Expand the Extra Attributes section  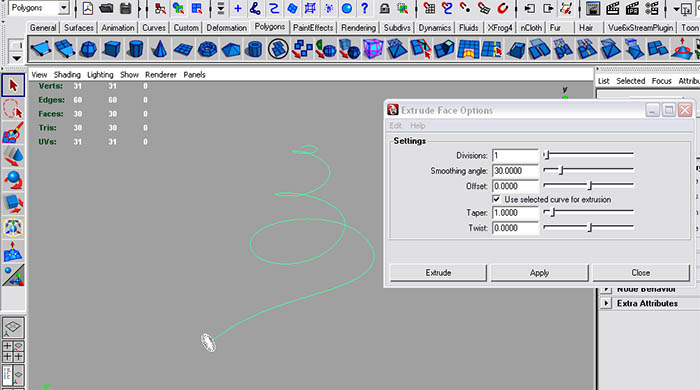pos(606,303)
